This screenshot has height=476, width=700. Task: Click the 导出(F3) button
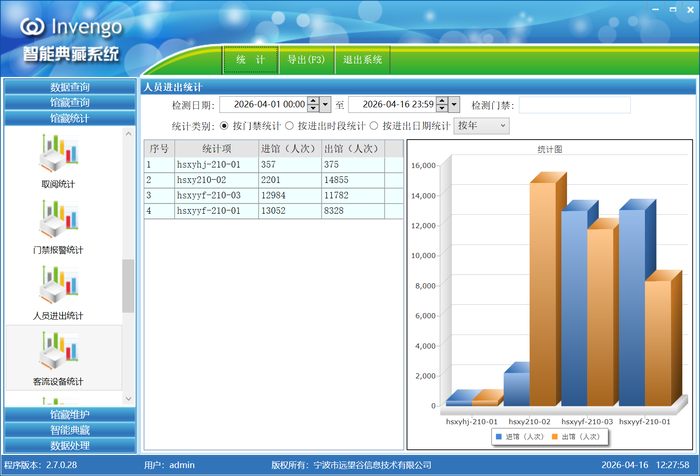[x=306, y=60]
